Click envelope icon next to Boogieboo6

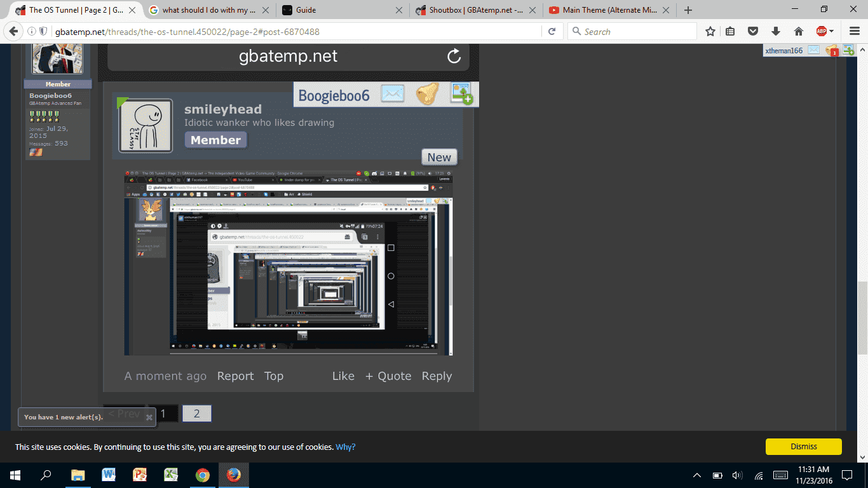tap(393, 94)
